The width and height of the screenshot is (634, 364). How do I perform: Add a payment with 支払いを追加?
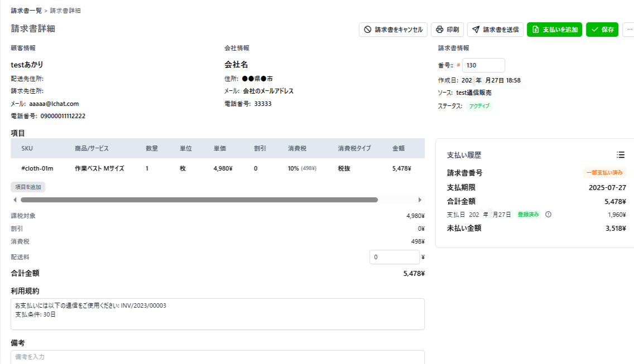tap(555, 30)
